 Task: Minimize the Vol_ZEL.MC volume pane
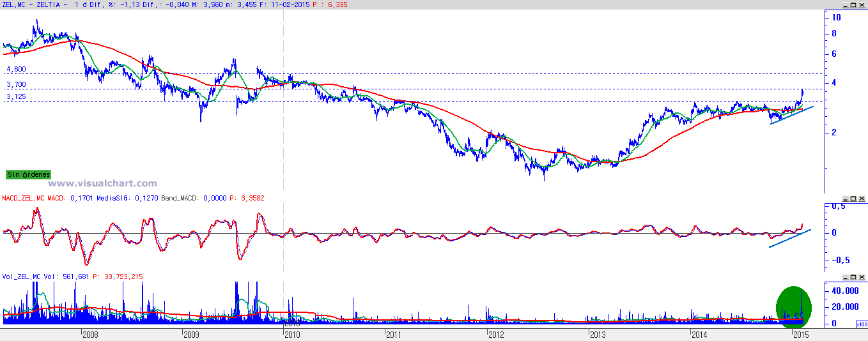pos(844,277)
